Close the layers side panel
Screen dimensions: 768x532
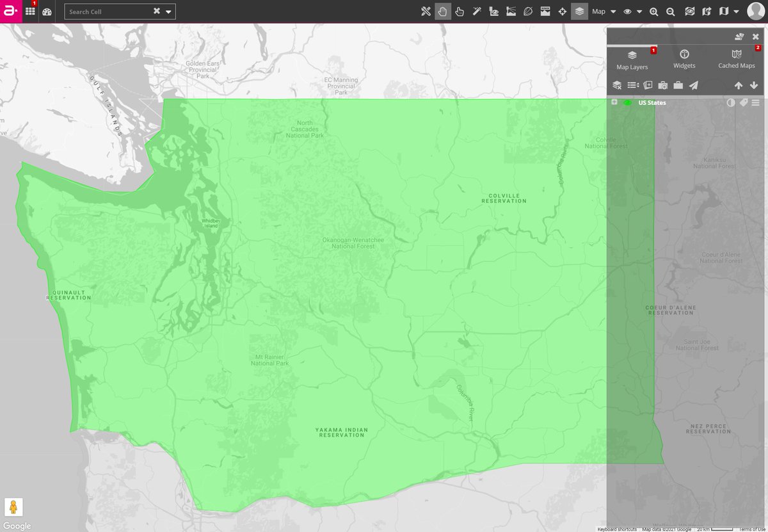coord(755,36)
